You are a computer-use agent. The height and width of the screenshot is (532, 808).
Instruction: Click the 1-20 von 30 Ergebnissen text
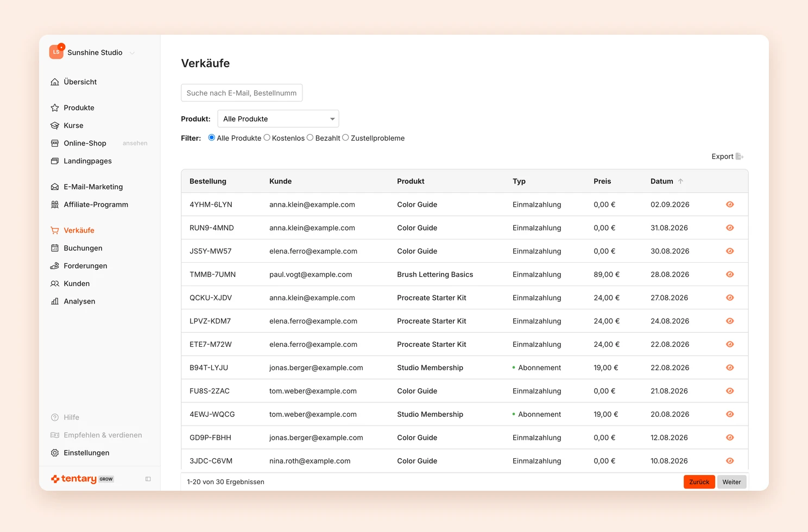point(225,482)
